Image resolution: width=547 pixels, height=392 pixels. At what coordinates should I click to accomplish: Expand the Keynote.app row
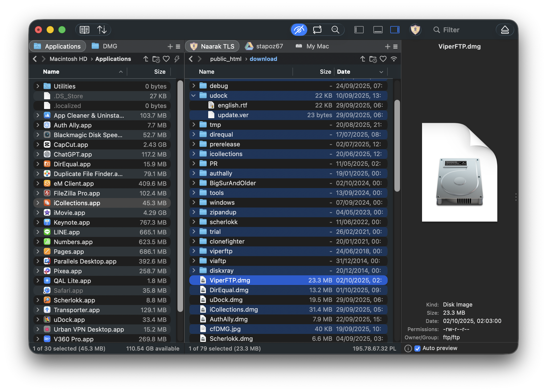[x=38, y=222]
